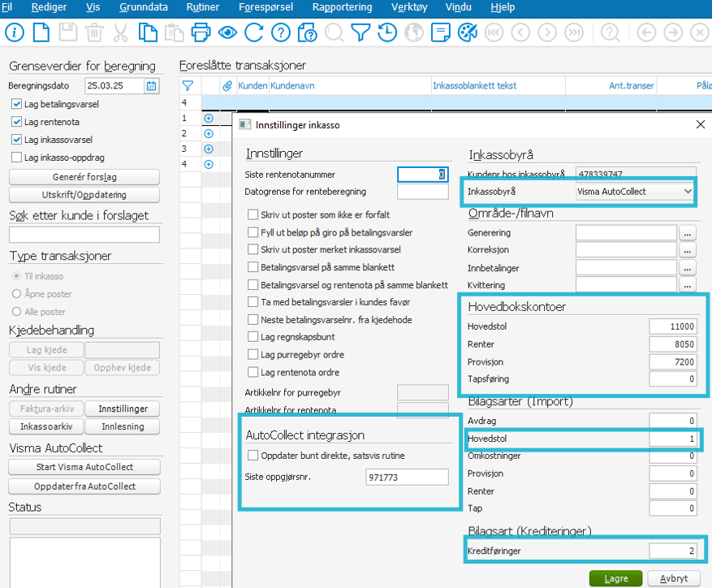Open the Grunndata menu
This screenshot has height=588, width=712.
pyautogui.click(x=144, y=7)
